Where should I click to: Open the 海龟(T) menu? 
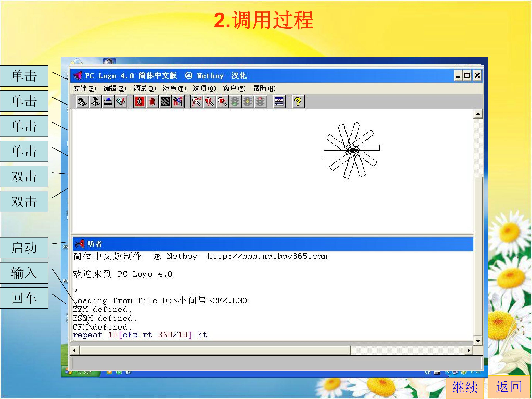pos(174,89)
